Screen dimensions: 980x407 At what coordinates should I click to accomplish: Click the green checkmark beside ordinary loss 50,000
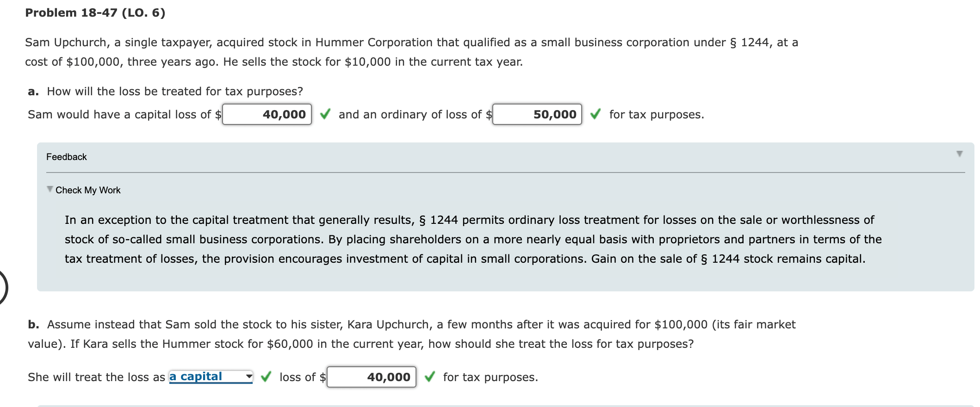pyautogui.click(x=595, y=114)
